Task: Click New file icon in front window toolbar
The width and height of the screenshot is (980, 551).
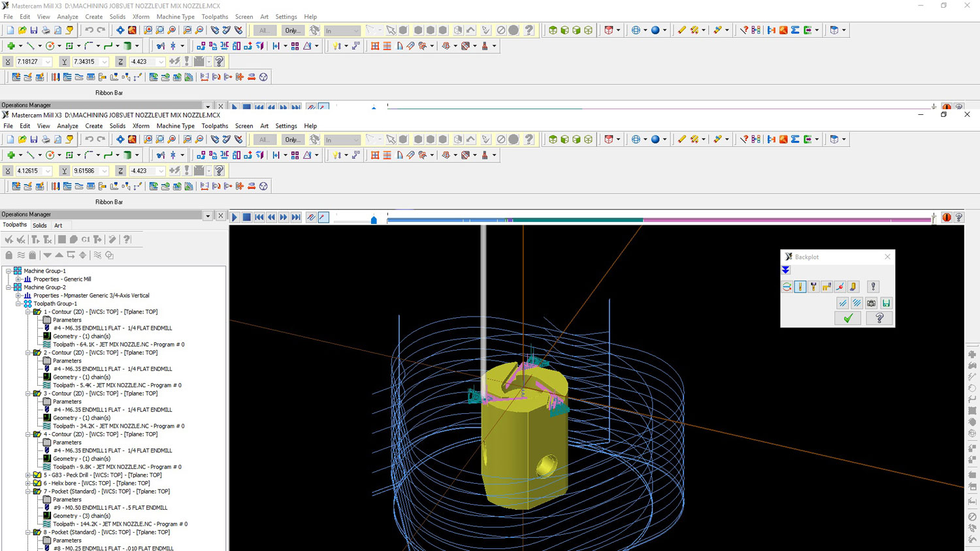Action: [10, 139]
